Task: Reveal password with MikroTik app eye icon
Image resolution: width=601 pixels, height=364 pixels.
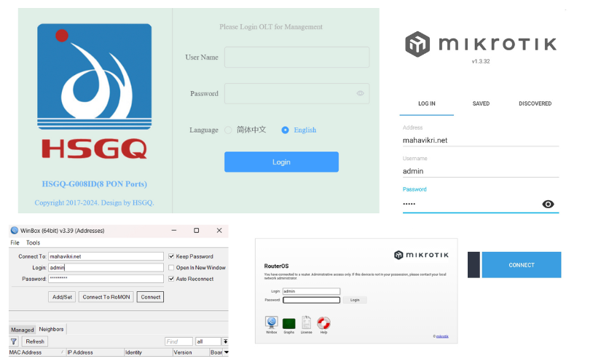Action: [549, 204]
